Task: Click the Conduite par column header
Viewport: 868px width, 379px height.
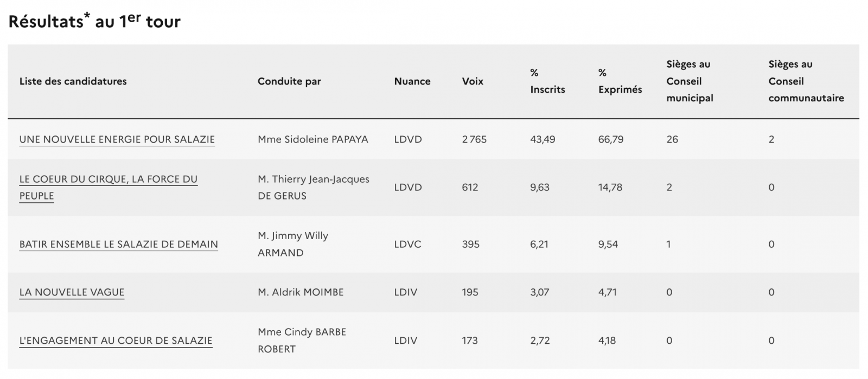Action: tap(289, 81)
